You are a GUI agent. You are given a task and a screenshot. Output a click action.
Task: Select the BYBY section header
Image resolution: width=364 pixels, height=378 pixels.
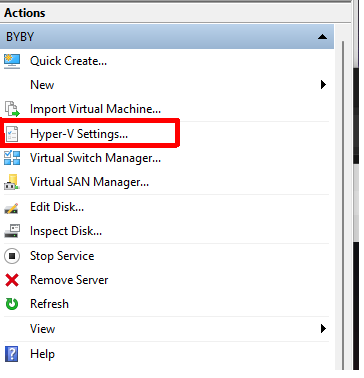point(167,37)
